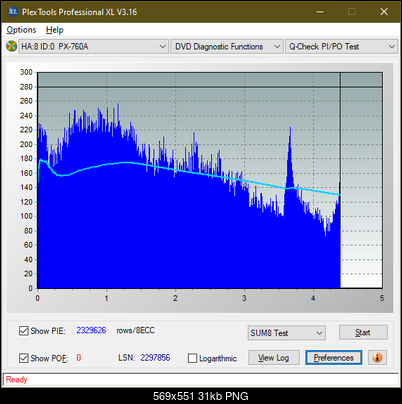Click the PIE count value 2329626
Screen dimensions: 402x404
point(91,330)
